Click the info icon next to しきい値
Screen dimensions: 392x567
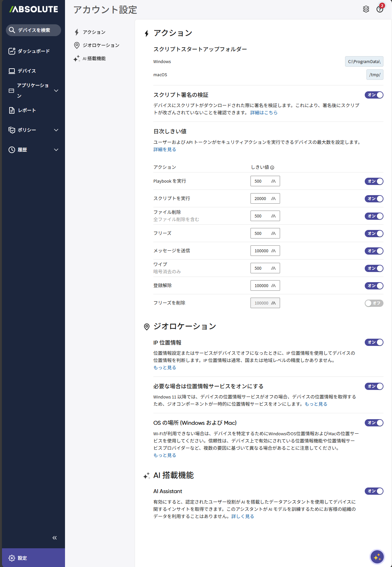point(272,168)
